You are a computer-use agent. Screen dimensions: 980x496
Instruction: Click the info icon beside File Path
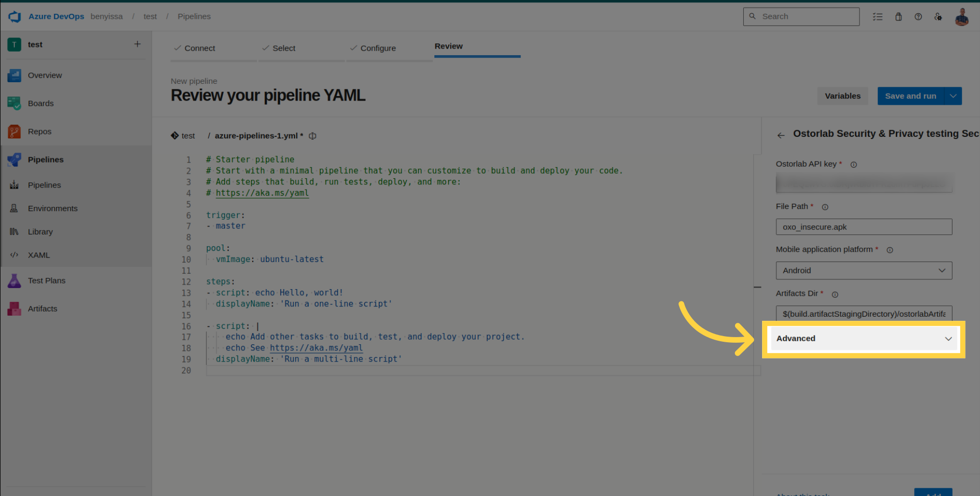pyautogui.click(x=825, y=207)
